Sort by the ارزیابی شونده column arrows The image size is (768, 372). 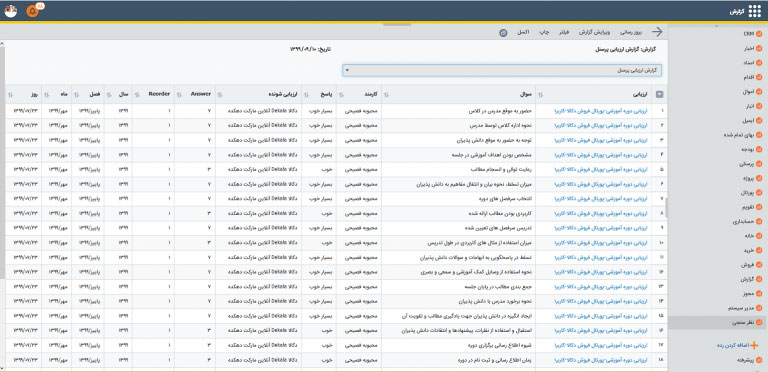tap(219, 95)
